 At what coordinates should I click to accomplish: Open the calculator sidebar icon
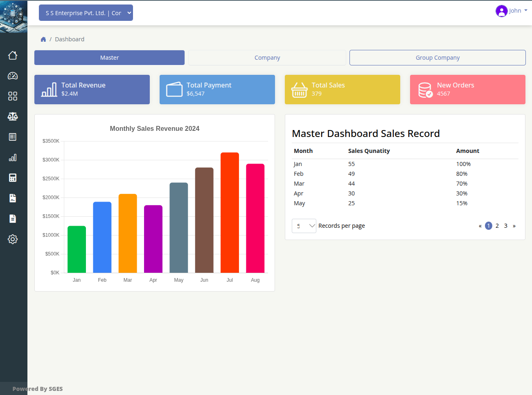13,178
